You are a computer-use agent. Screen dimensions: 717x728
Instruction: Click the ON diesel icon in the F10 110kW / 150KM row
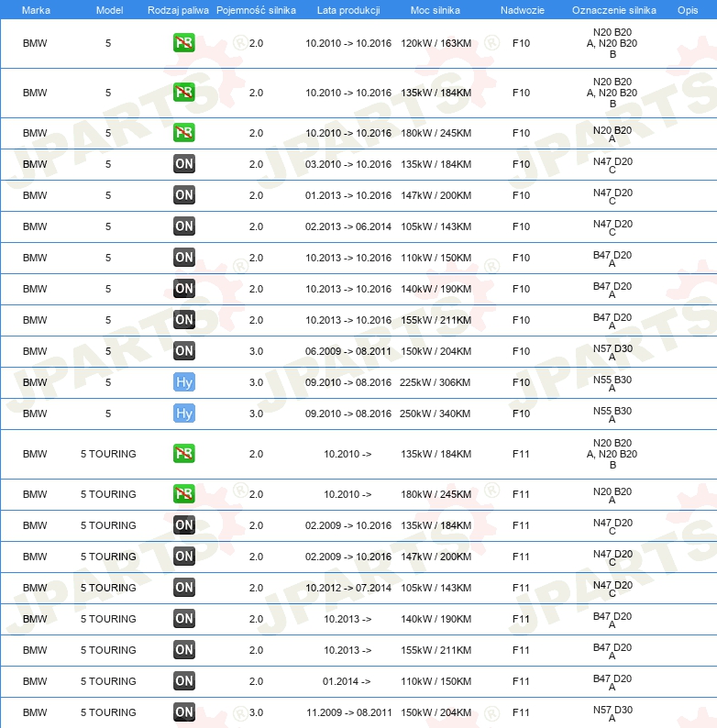[184, 258]
